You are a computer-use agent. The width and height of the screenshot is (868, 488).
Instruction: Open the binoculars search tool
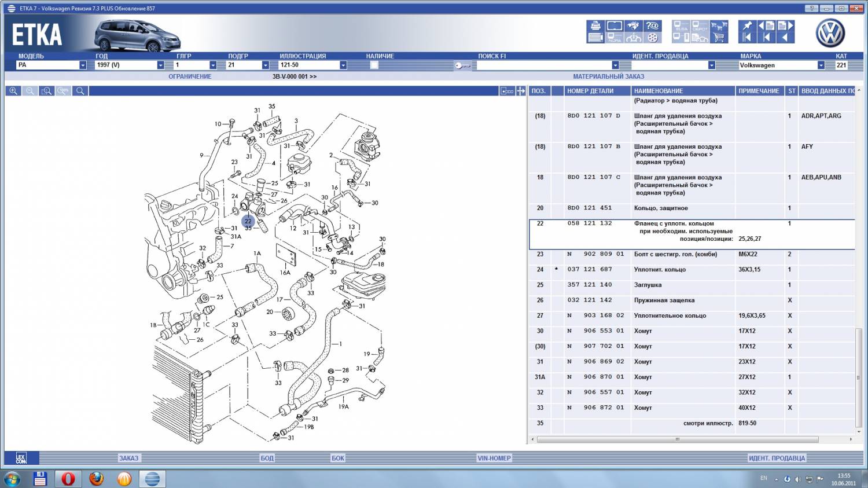[634, 26]
